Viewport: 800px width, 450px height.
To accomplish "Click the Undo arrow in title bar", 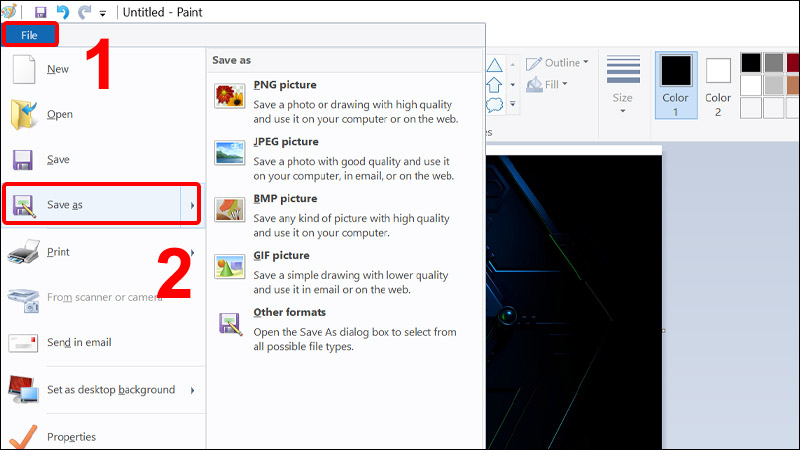I will coord(63,12).
